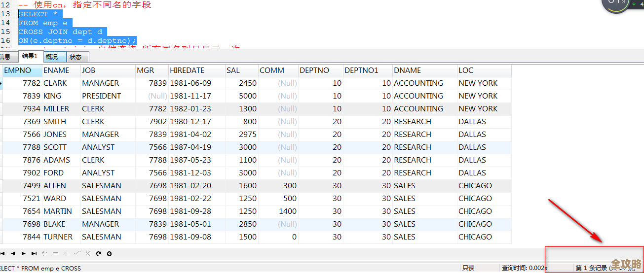Click LOC cell in the TURNER row
This screenshot has width=644, height=273.
click(484, 237)
